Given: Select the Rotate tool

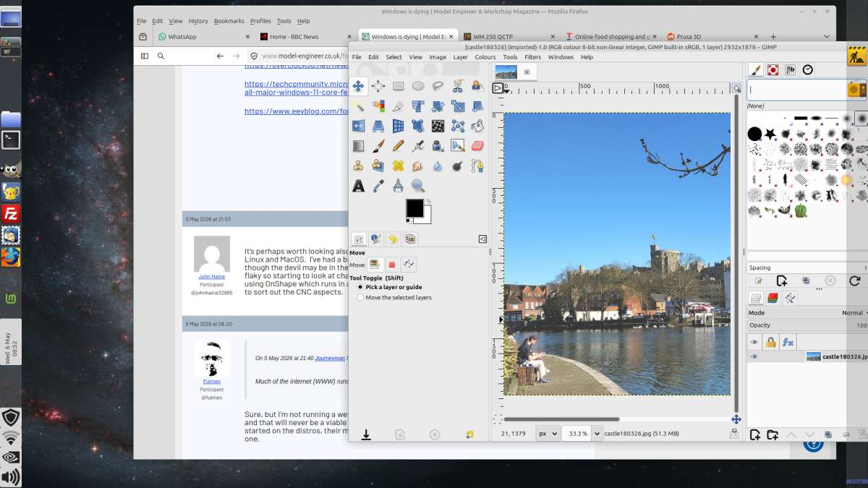Looking at the screenshot, I should click(x=438, y=106).
